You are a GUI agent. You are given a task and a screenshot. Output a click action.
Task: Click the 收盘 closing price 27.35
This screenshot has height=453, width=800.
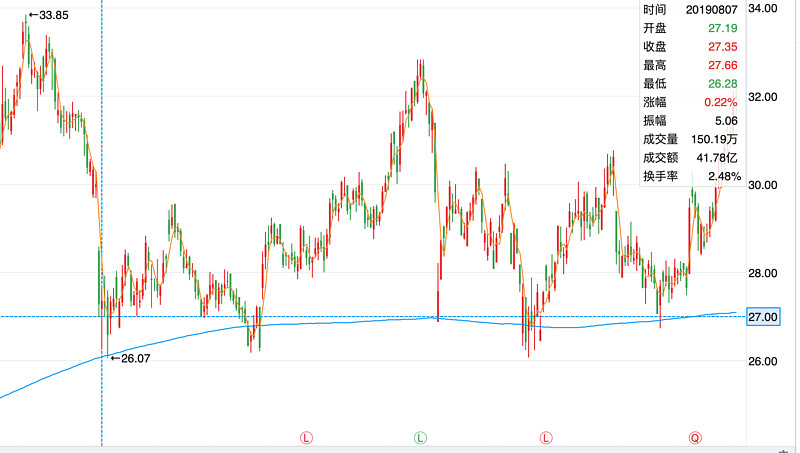[x=721, y=47]
